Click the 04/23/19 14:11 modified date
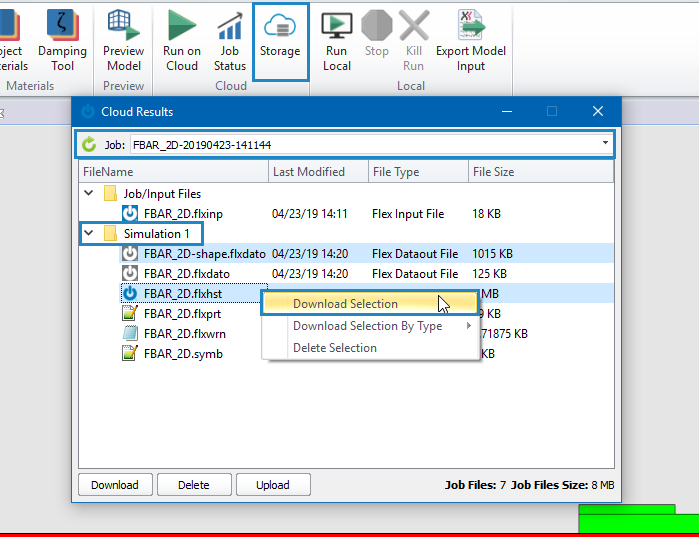Viewport: 699px width, 537px height. tap(309, 214)
